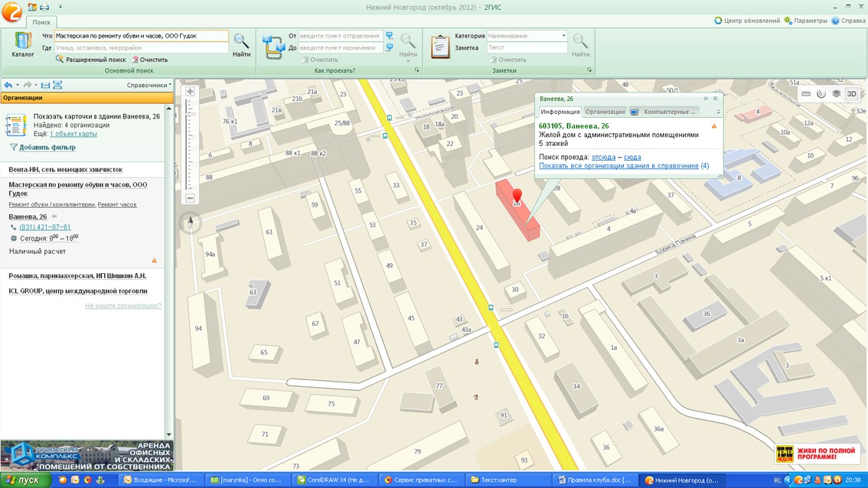Expand the quick access toolbar dropdown arrow
This screenshot has height=488, width=868.
tap(60, 7)
